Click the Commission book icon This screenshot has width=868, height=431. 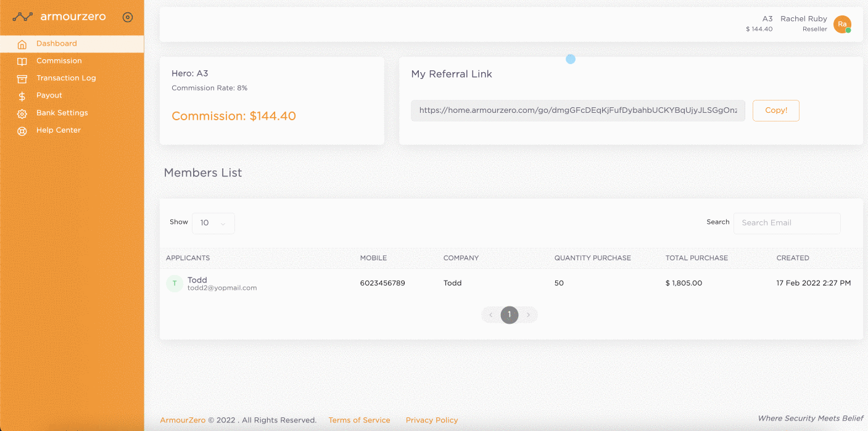22,62
